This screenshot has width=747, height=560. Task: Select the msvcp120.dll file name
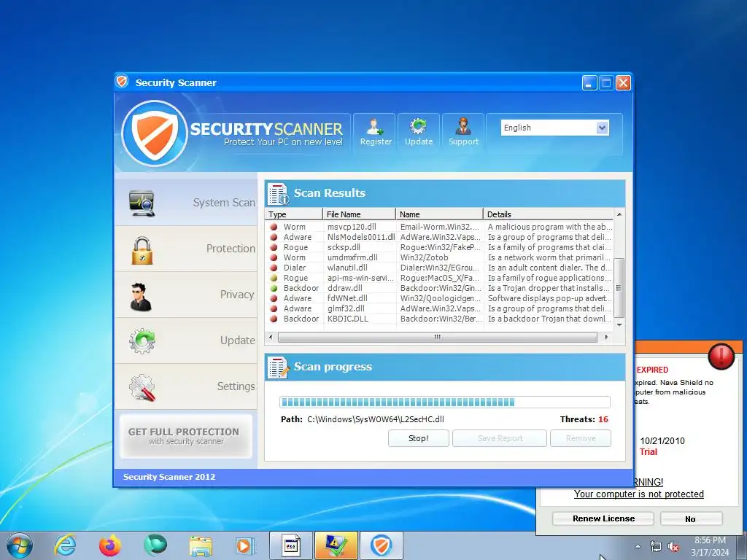[352, 227]
